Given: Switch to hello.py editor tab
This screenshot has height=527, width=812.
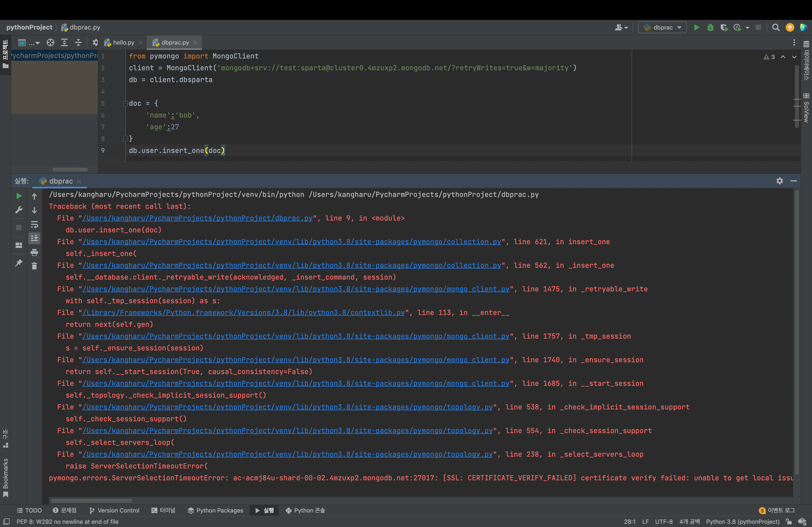Looking at the screenshot, I should pyautogui.click(x=124, y=43).
